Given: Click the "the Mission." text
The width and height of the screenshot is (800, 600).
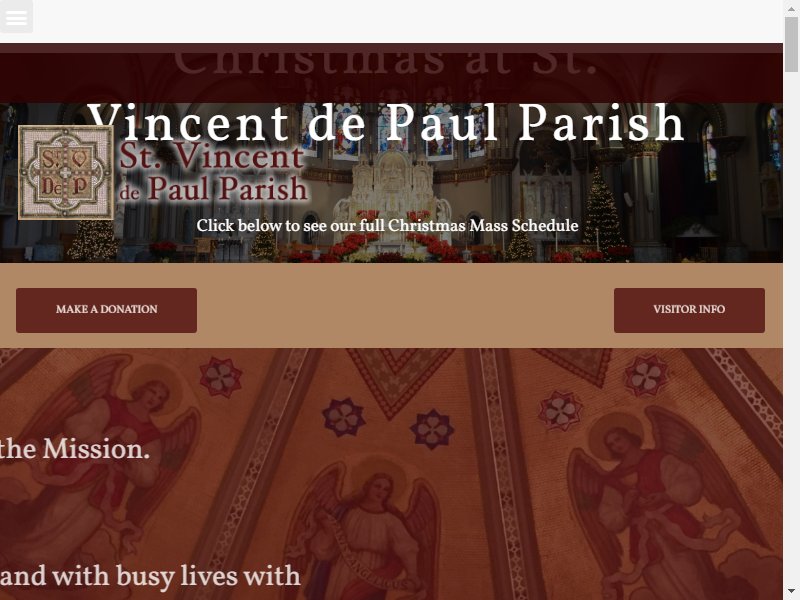Looking at the screenshot, I should coord(75,449).
